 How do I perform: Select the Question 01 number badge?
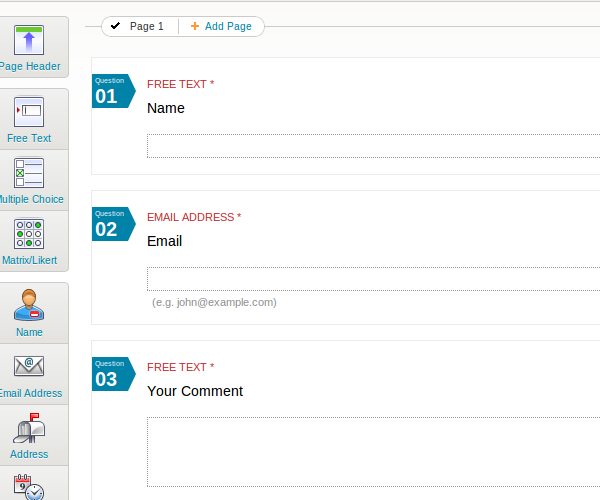click(x=114, y=91)
